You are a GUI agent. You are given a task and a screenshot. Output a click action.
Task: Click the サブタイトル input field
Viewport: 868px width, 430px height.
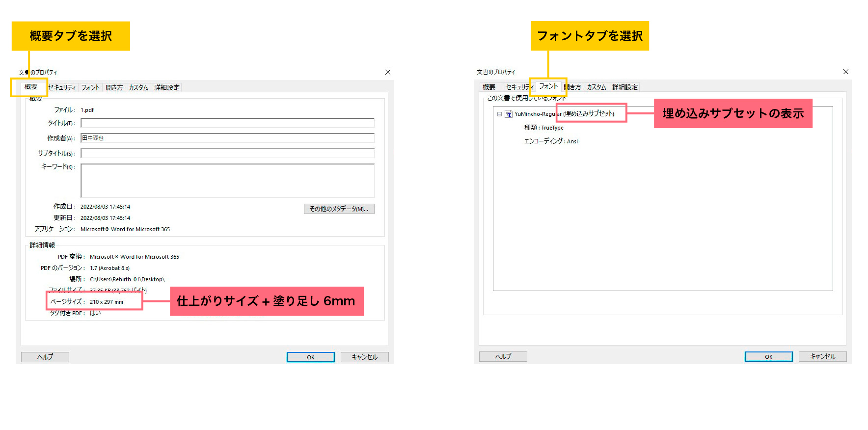(x=227, y=153)
